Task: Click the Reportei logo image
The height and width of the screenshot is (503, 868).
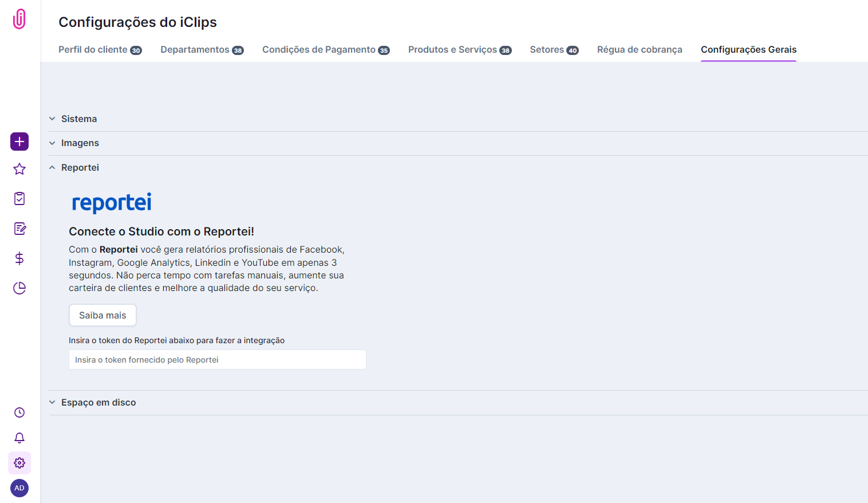Action: pos(112,202)
